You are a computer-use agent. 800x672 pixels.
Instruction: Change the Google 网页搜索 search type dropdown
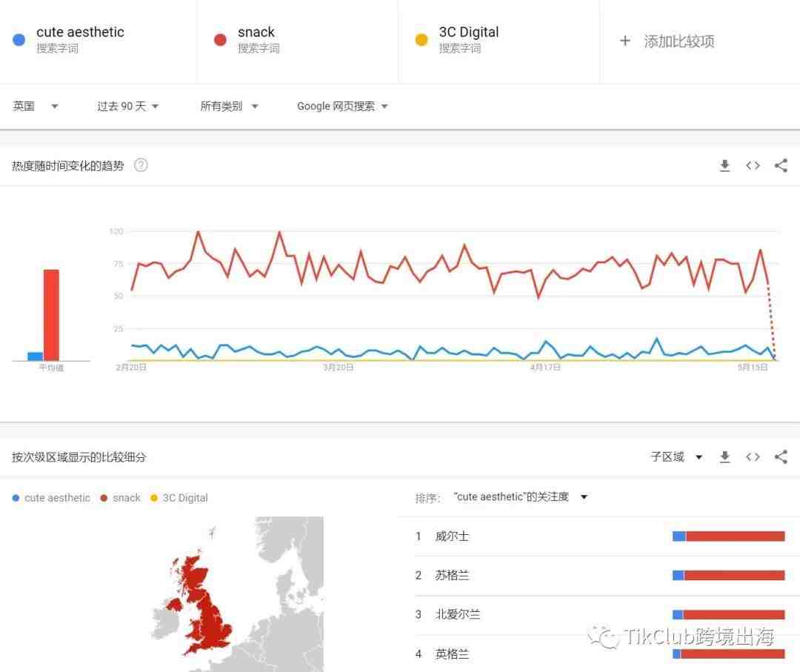tap(342, 106)
